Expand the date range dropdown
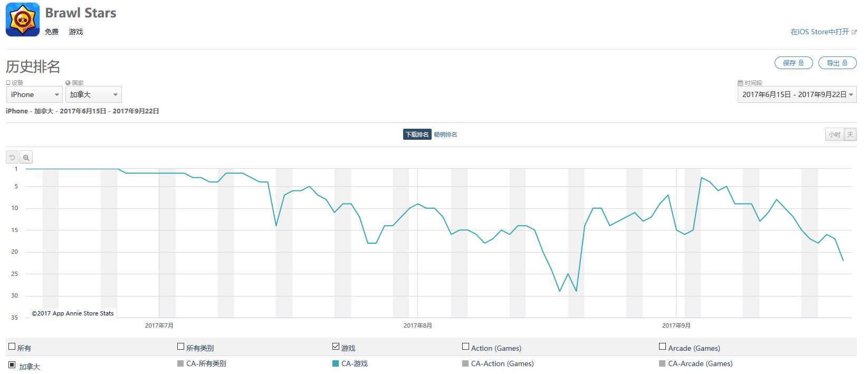 797,94
